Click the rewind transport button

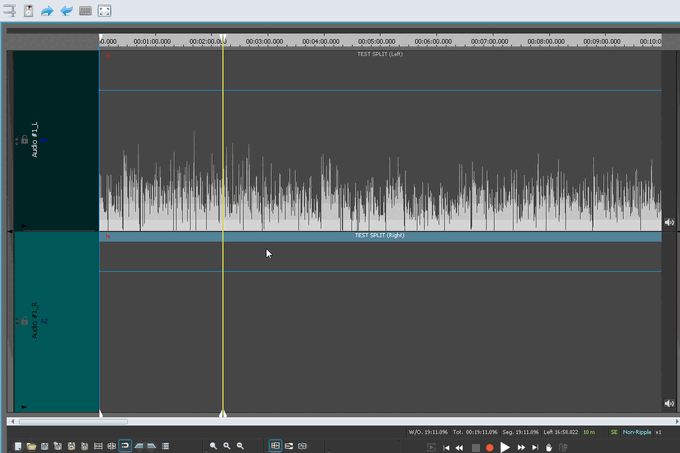pos(460,447)
